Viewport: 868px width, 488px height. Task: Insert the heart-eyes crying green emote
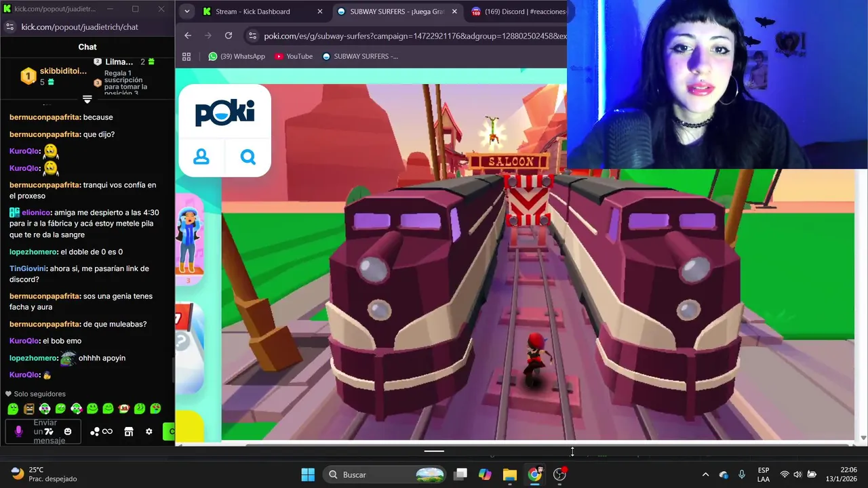point(155,409)
